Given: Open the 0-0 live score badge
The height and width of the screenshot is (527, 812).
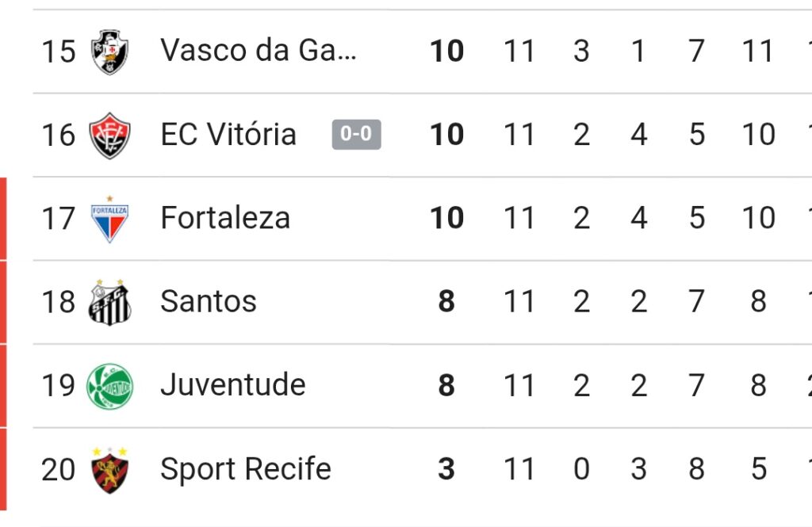Looking at the screenshot, I should click(356, 134).
